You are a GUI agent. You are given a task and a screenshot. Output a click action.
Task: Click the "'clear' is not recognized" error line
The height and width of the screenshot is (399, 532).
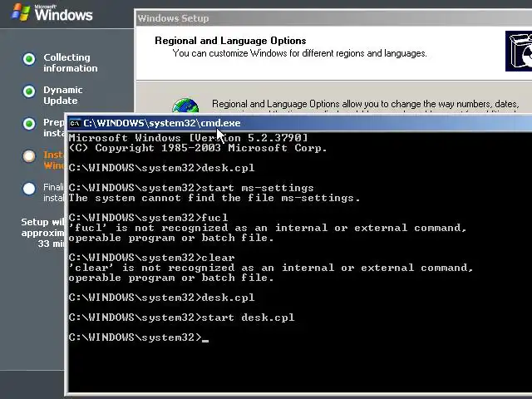[x=271, y=268]
